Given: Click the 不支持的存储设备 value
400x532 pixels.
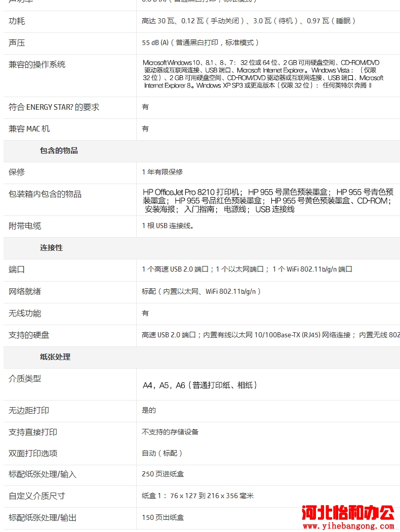Looking at the screenshot, I should pos(170,432).
